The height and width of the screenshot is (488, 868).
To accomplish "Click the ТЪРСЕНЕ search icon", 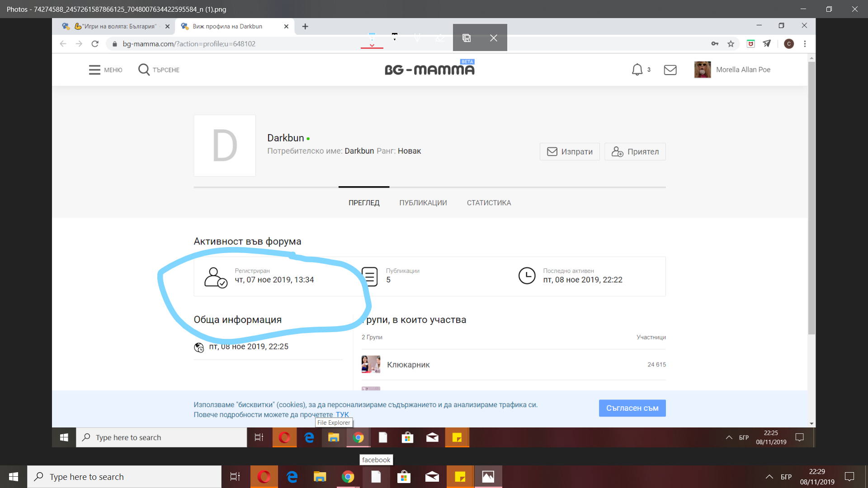I will tap(144, 70).
